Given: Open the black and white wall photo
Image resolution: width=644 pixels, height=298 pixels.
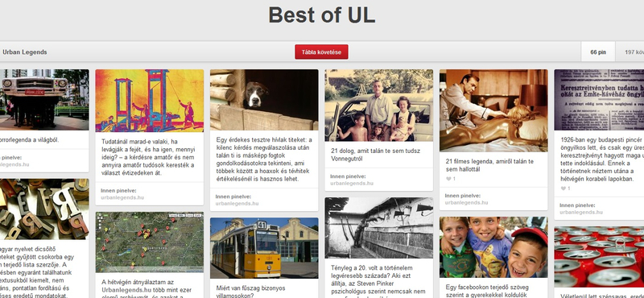Looking at the screenshot, I should point(378,228).
